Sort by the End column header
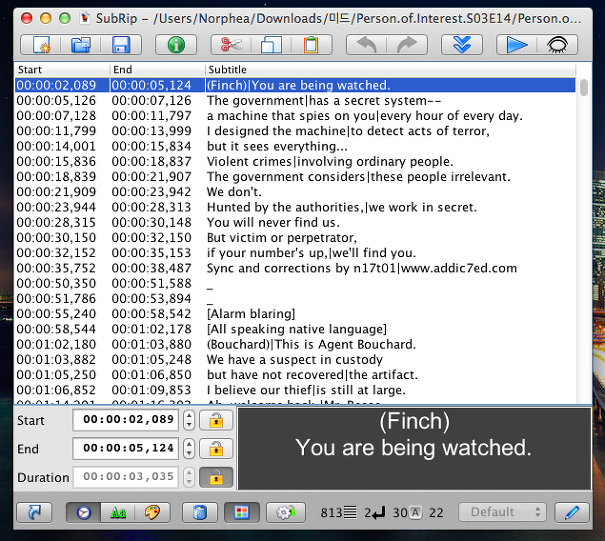The width and height of the screenshot is (605, 541). 157,69
